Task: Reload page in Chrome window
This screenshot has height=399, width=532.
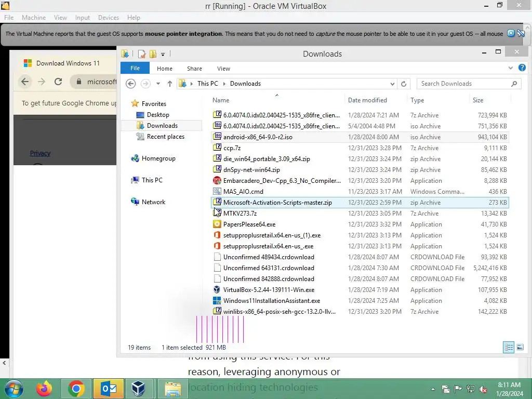Action: pyautogui.click(x=58, y=82)
